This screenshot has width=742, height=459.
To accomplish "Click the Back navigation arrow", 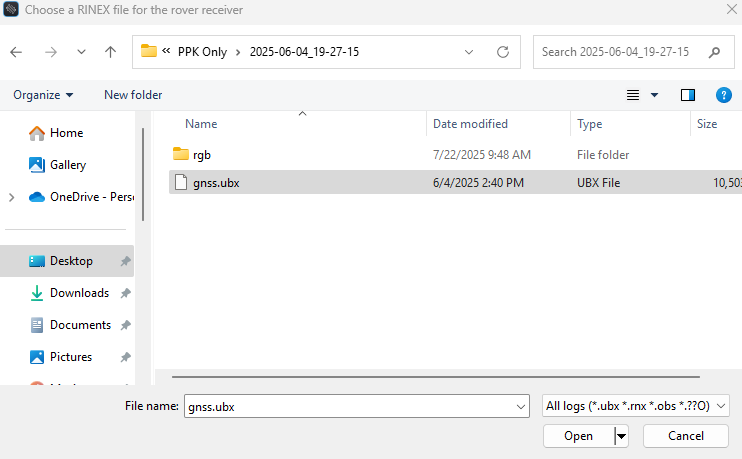I will [x=17, y=52].
